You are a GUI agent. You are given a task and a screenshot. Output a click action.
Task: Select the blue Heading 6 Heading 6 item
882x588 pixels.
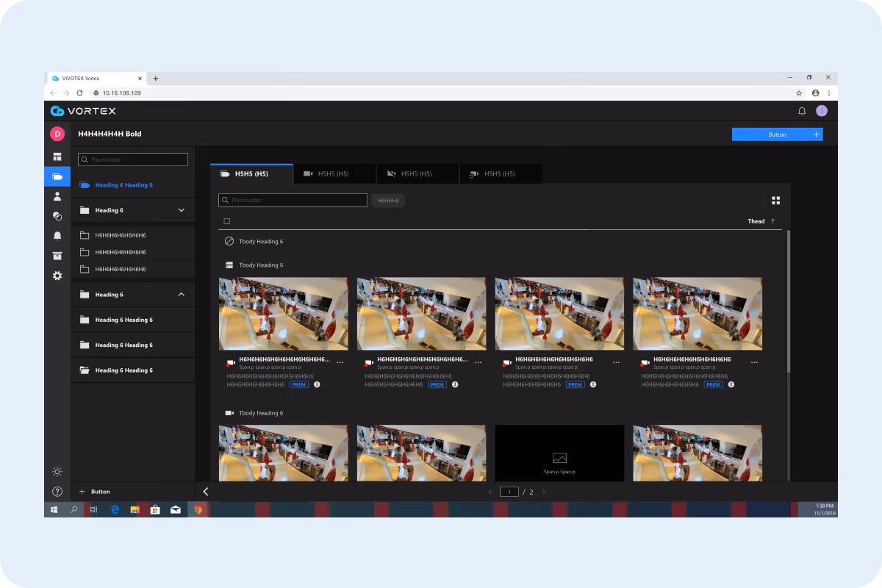tap(133, 185)
